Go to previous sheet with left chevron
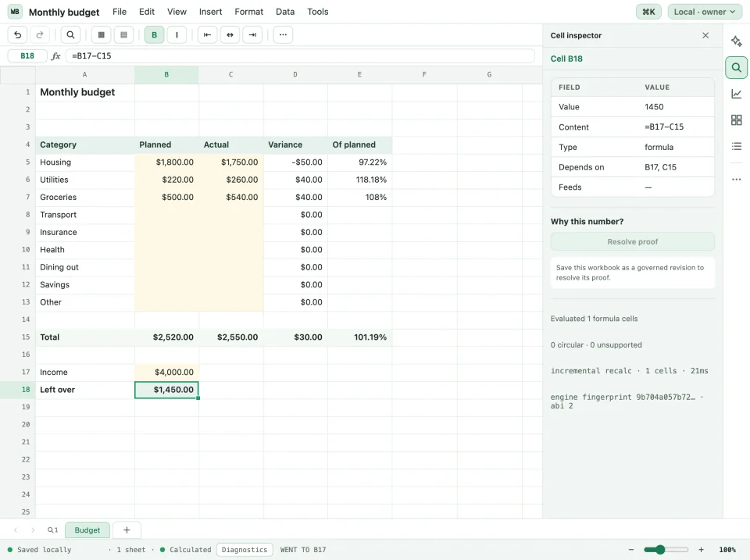This screenshot has width=750, height=560. [x=16, y=530]
